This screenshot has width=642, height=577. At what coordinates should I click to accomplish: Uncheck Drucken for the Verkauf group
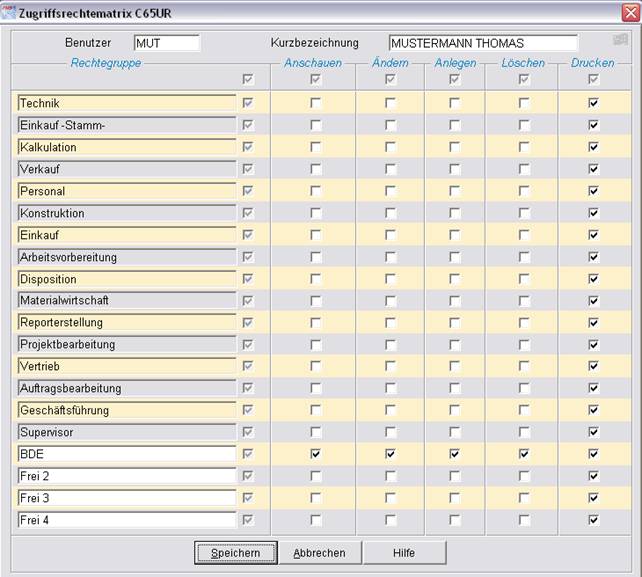point(594,169)
